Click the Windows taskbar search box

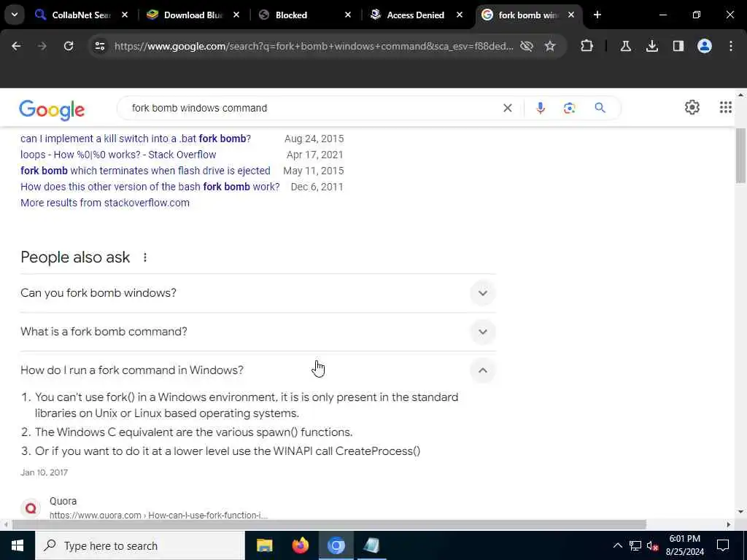139,545
